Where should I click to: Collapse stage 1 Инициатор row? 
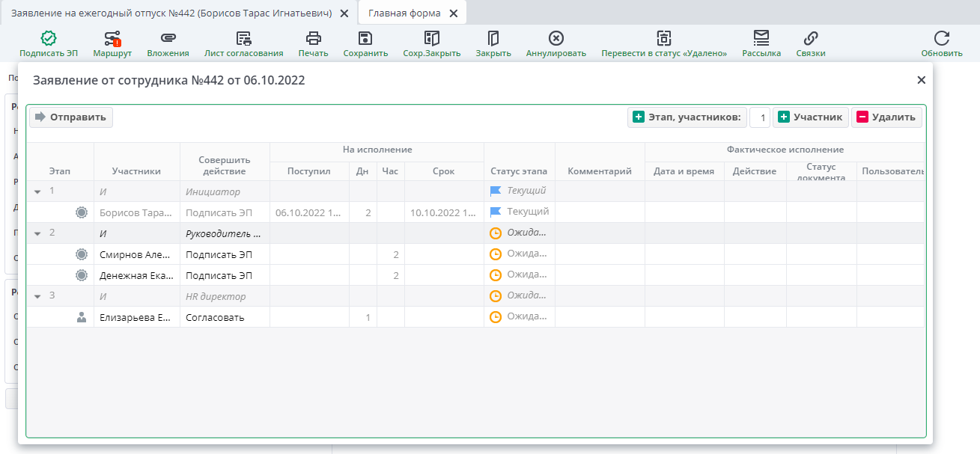coord(37,191)
